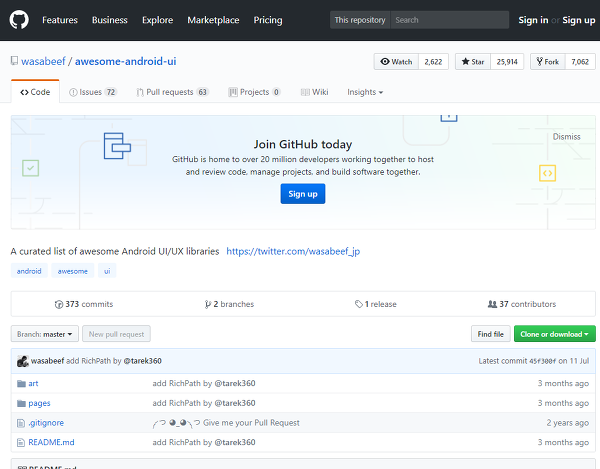Open the twitter.com/wasabeef_jp link
Screen dimensions: 600x469
[x=293, y=251]
